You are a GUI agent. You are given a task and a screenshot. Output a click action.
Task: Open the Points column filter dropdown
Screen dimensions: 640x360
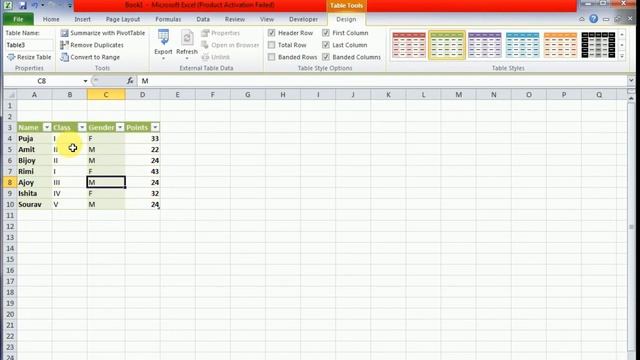pos(155,127)
